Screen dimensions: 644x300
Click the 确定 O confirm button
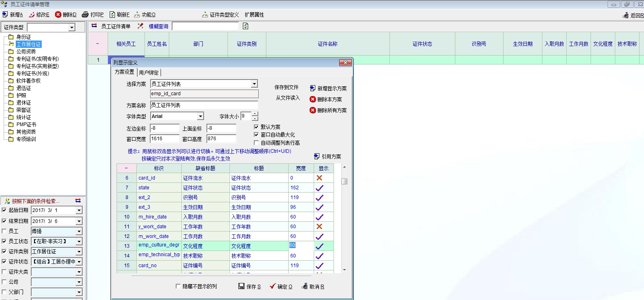[x=281, y=287]
